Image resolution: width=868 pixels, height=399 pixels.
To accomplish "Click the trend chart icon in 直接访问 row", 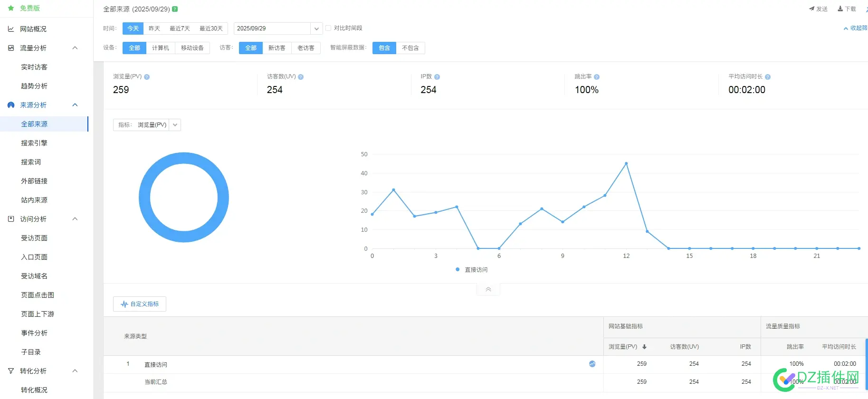I will coord(592,364).
